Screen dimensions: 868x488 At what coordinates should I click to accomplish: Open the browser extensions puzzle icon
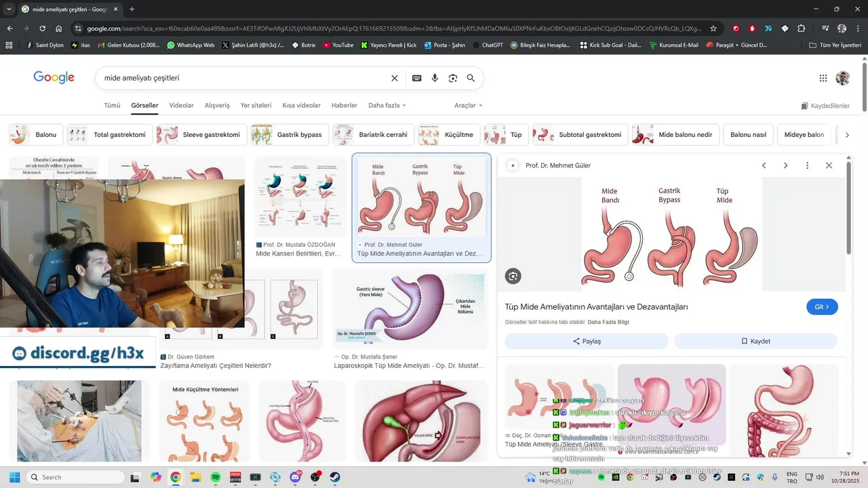(802, 28)
